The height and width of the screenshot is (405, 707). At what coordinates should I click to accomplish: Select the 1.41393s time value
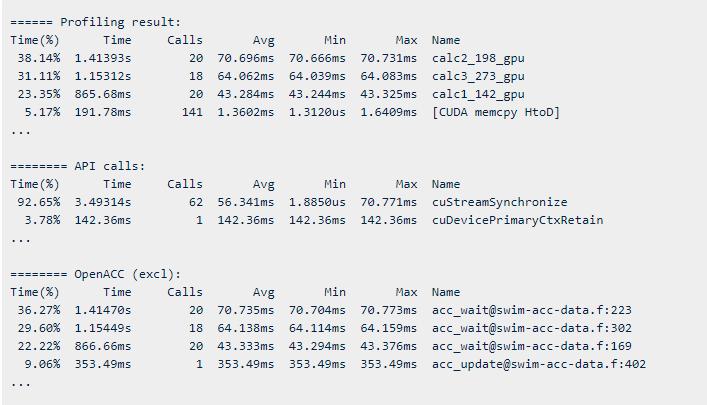click(103, 58)
